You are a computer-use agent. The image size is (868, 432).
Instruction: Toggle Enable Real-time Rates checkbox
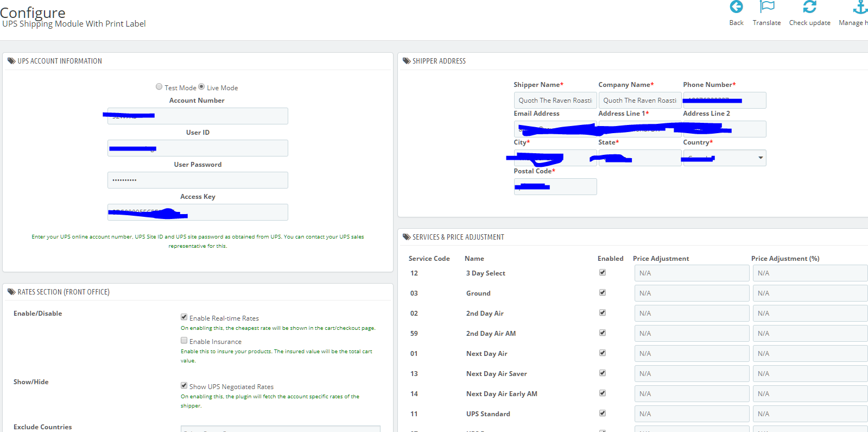pos(184,317)
